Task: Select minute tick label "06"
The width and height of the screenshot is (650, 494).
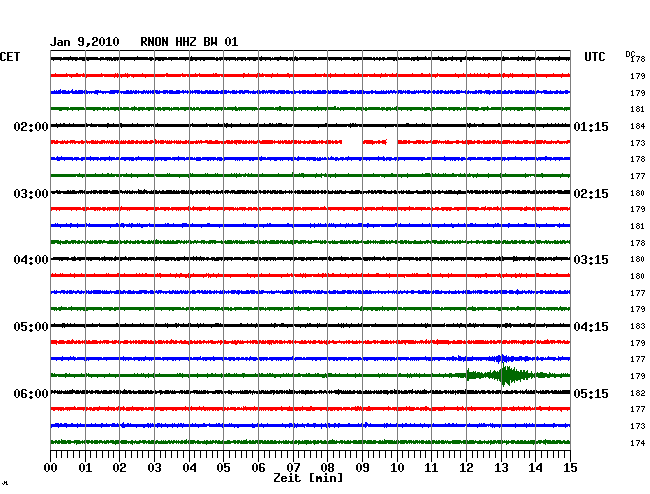Action: (258, 468)
